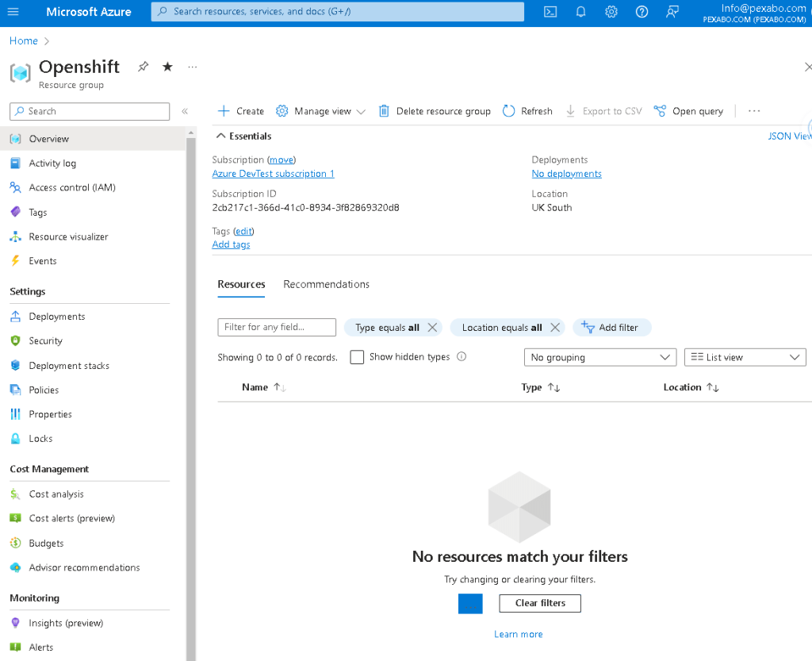Open portal settings gear
The height and width of the screenshot is (661, 812).
[x=611, y=11]
